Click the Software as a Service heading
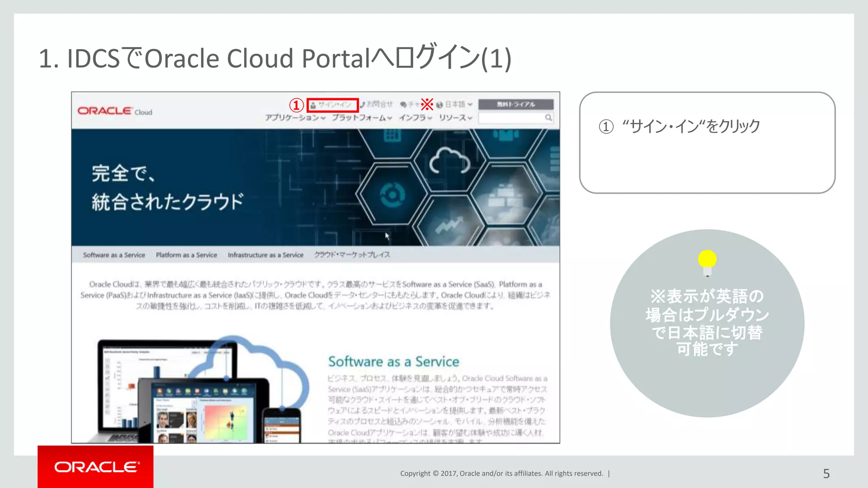The width and height of the screenshot is (868, 488). 394,361
